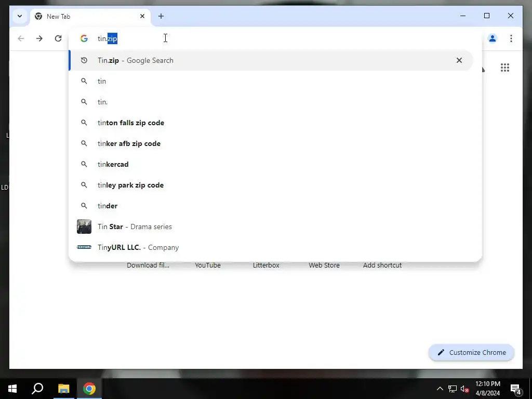Open the notification center icon
Viewport: 532px width, 399px height.
[x=516, y=389]
